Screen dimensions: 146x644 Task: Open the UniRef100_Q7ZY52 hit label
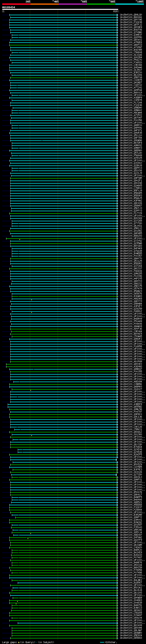[x=131, y=241]
